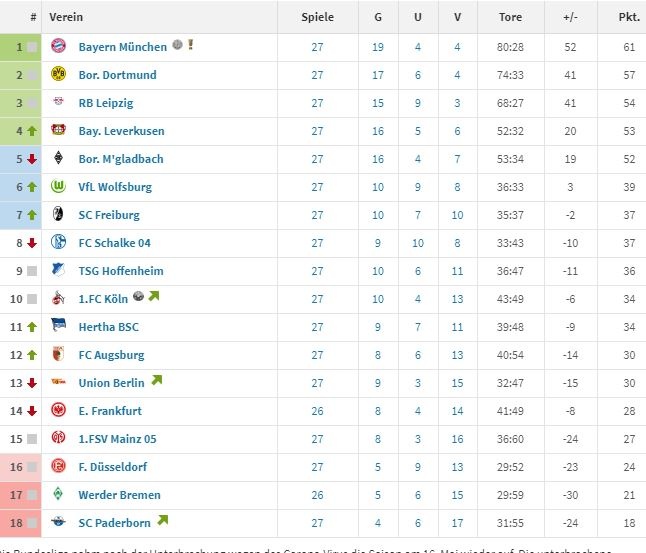This screenshot has height=553, width=646.
Task: Click the Spiele column header
Action: [x=318, y=17]
